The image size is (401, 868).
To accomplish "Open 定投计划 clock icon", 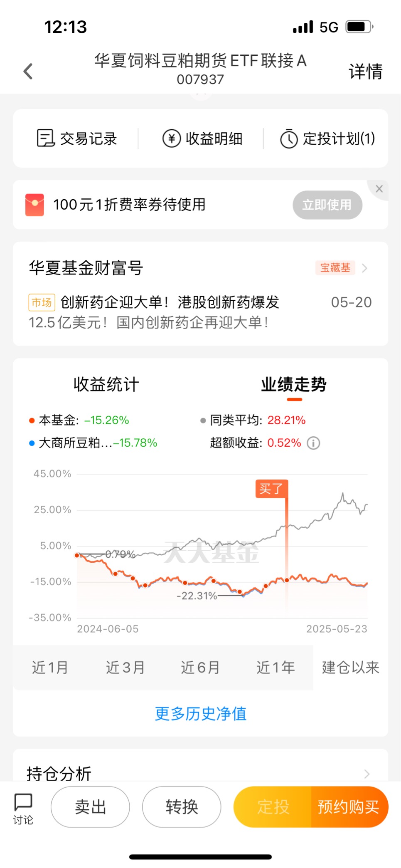I will (289, 138).
